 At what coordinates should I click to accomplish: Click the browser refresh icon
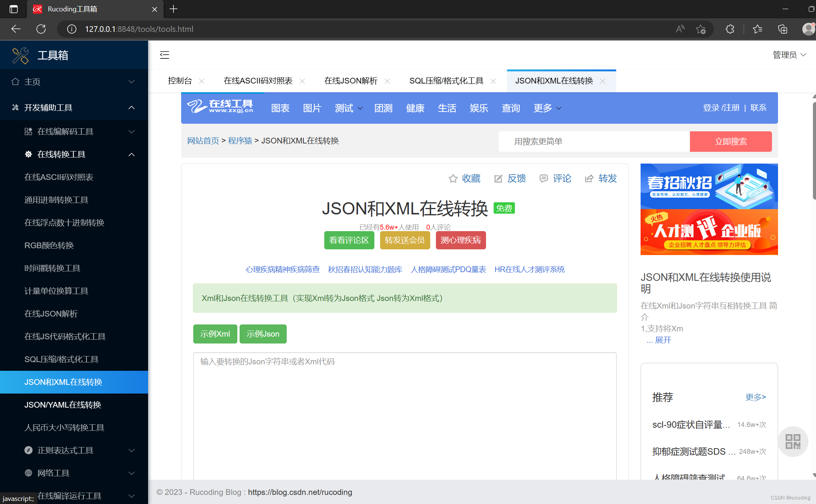41,29
